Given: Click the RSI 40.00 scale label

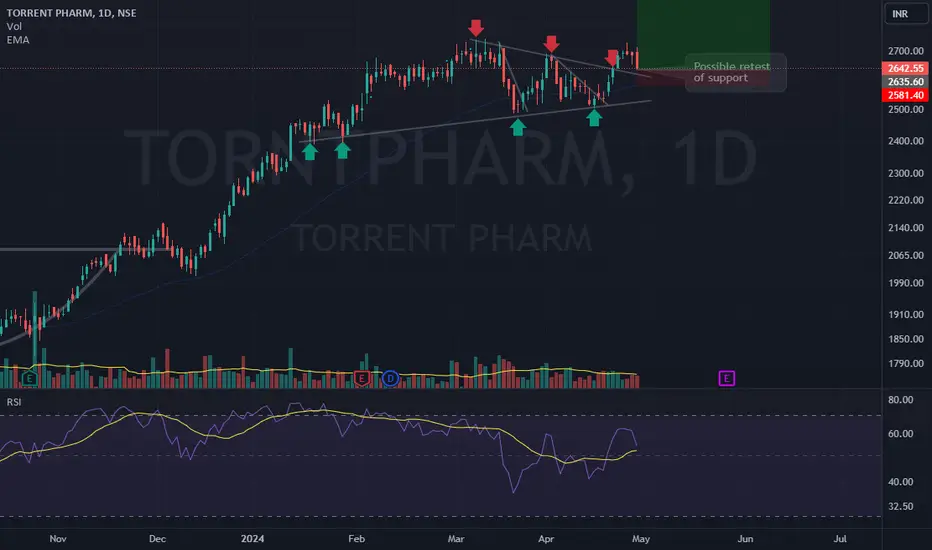Looking at the screenshot, I should [x=900, y=482].
